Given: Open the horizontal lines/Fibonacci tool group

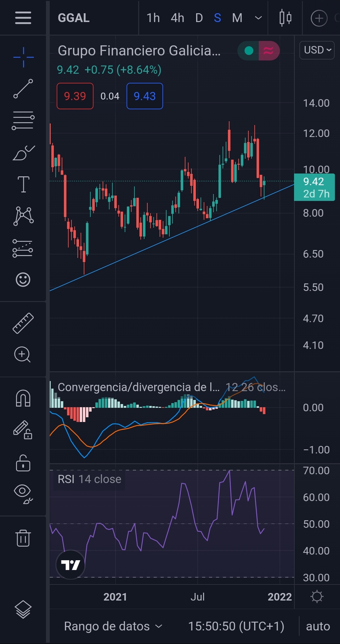Looking at the screenshot, I should (23, 121).
